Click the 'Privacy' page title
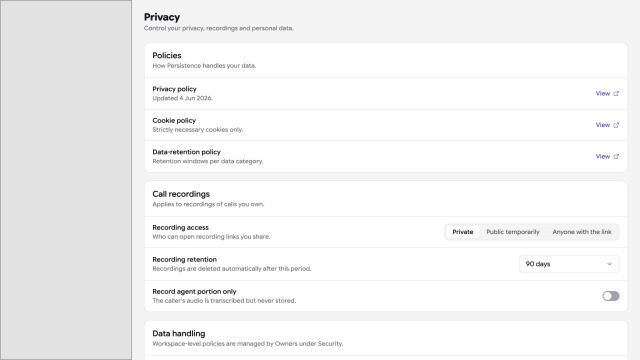The image size is (640, 360). click(162, 17)
